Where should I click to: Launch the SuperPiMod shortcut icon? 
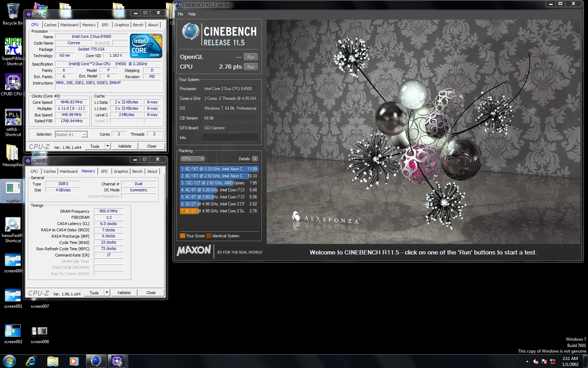pyautogui.click(x=13, y=46)
